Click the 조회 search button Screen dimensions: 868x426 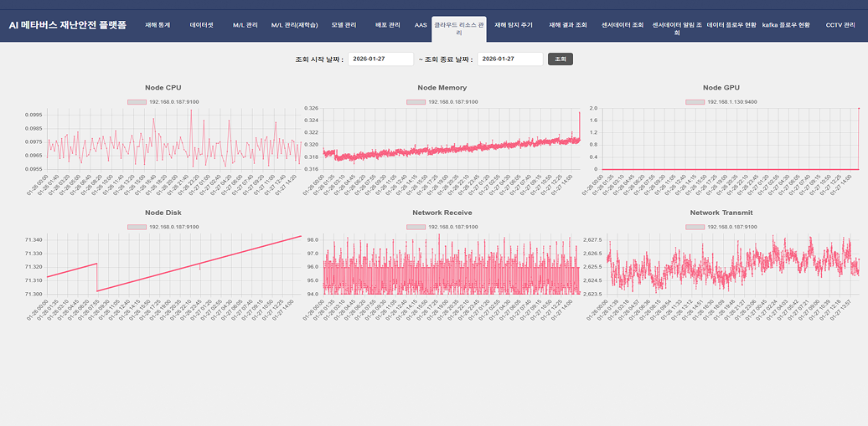561,59
